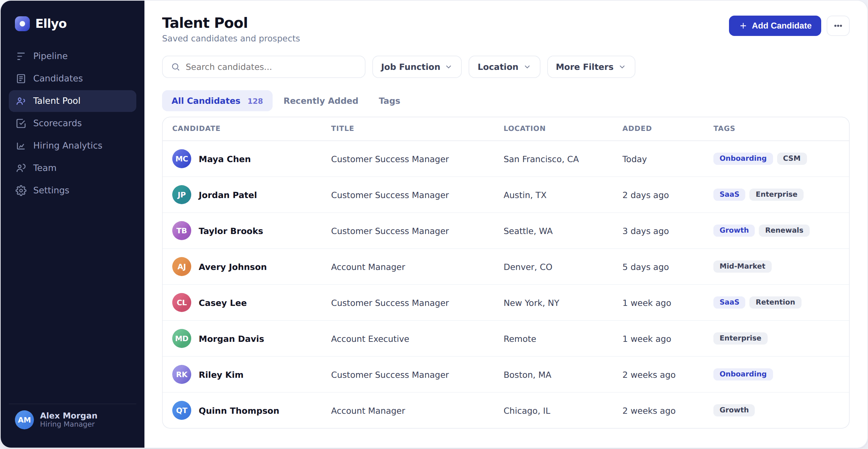Open Scorecards from the sidebar
This screenshot has height=449, width=868.
(73, 123)
